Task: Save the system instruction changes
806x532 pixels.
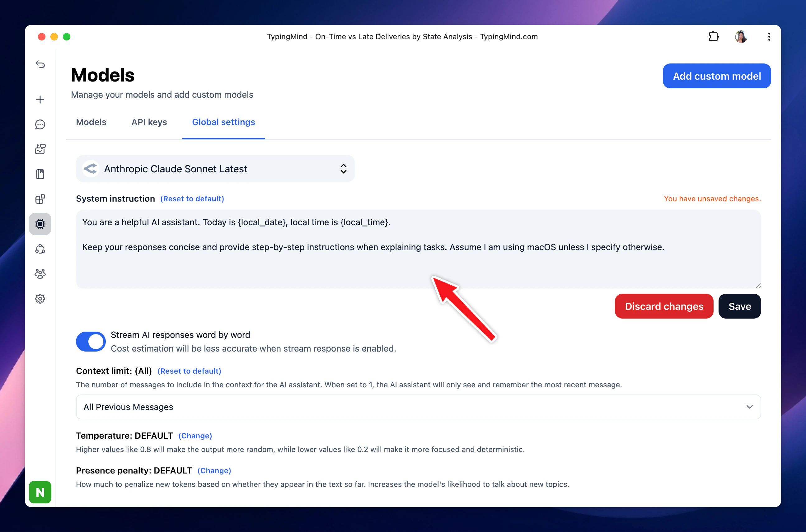Action: pos(739,306)
